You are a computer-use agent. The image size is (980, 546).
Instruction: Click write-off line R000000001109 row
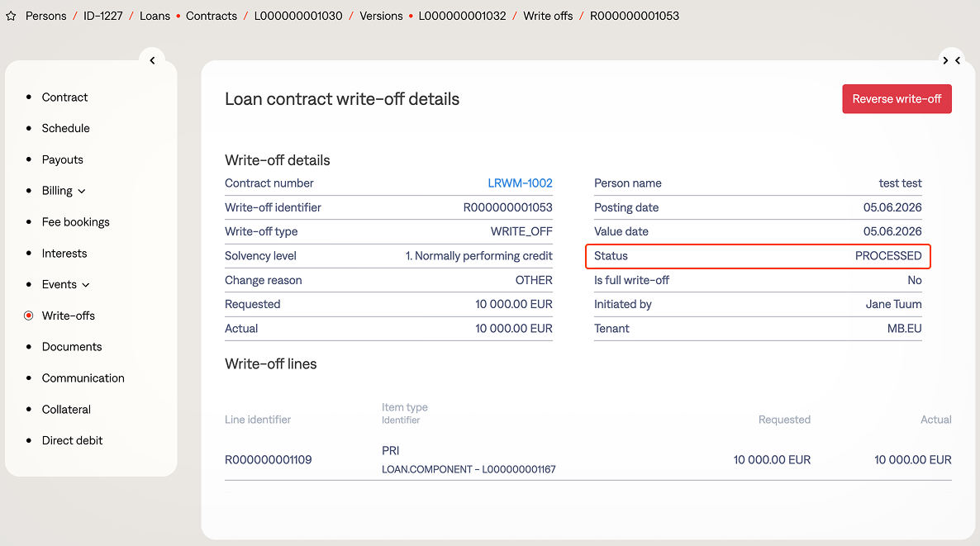click(x=269, y=460)
